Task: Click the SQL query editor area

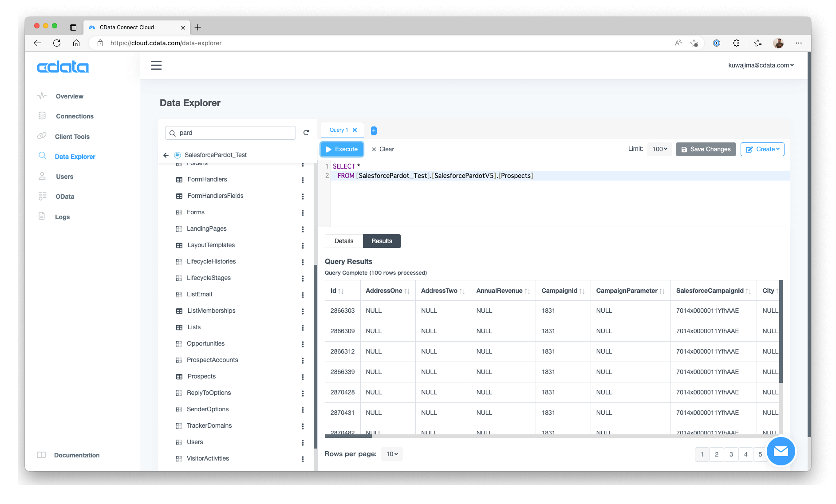Action: coord(560,193)
